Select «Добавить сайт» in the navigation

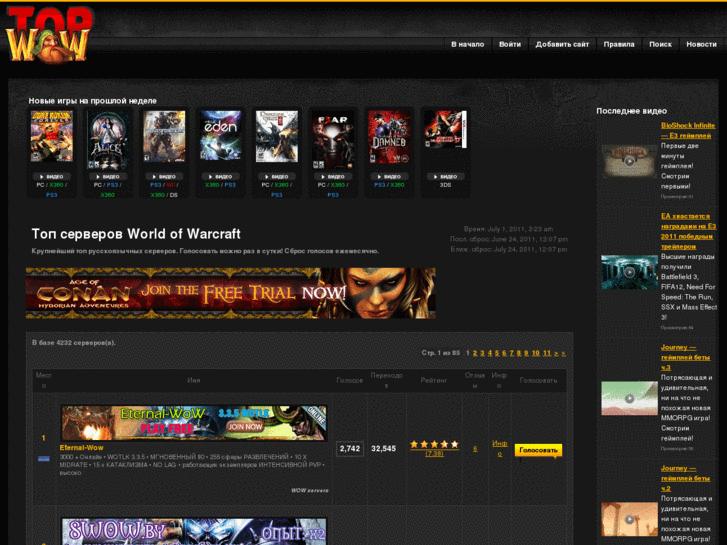click(x=562, y=44)
